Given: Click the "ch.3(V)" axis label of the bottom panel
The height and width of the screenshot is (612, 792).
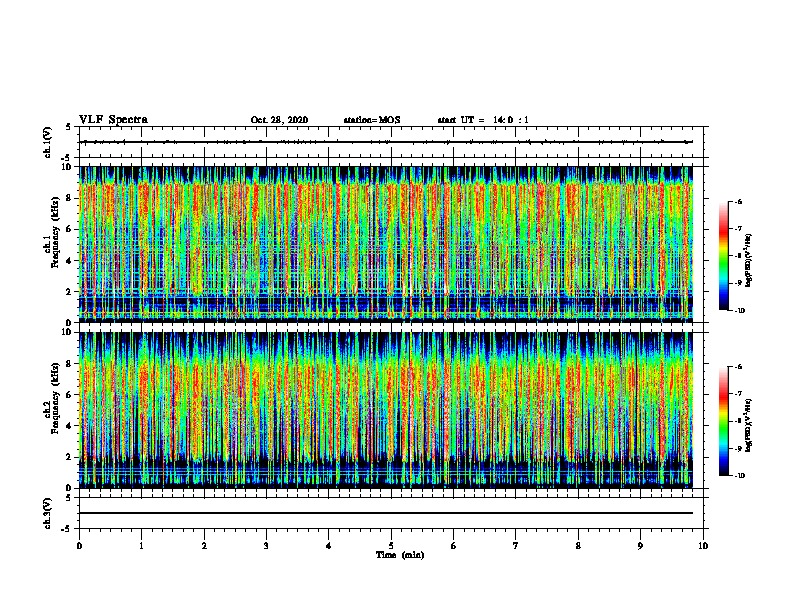Looking at the screenshot, I should pyautogui.click(x=47, y=513).
